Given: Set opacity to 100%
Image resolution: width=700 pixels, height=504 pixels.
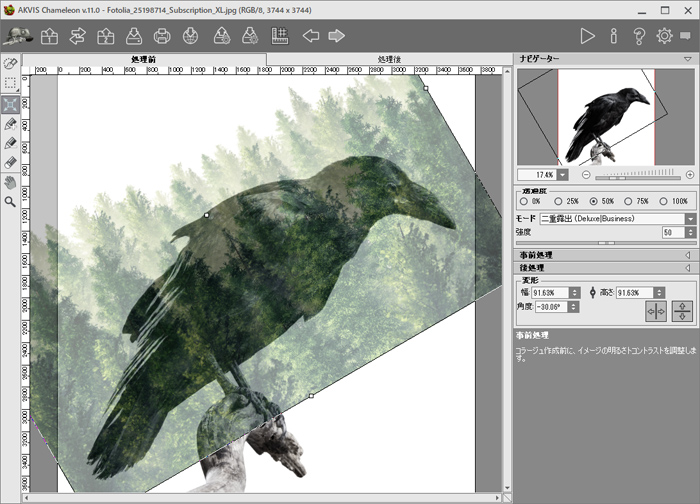Looking at the screenshot, I should tap(663, 201).
